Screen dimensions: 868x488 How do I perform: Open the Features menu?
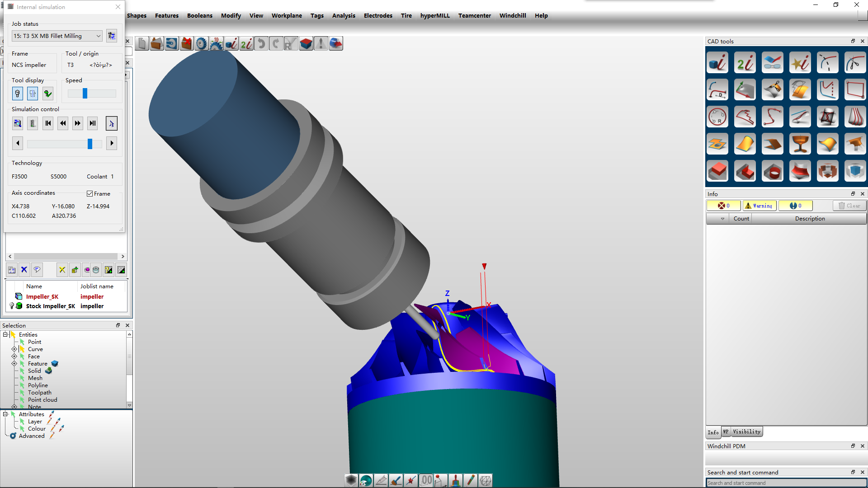tap(167, 15)
